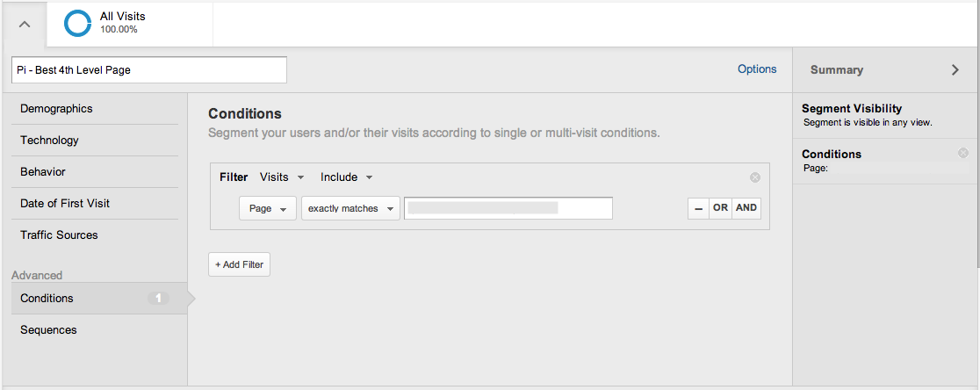The width and height of the screenshot is (980, 390).
Task: Select the Demographics section
Action: [x=56, y=109]
